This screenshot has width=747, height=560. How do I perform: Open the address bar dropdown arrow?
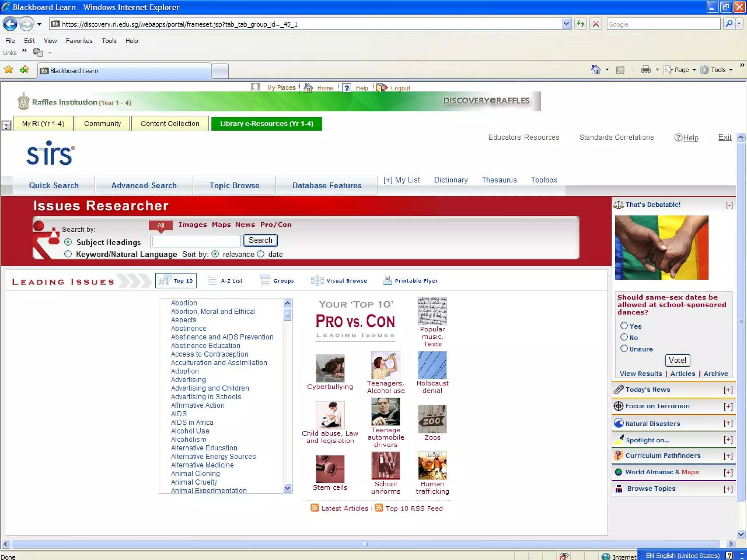pyautogui.click(x=566, y=24)
